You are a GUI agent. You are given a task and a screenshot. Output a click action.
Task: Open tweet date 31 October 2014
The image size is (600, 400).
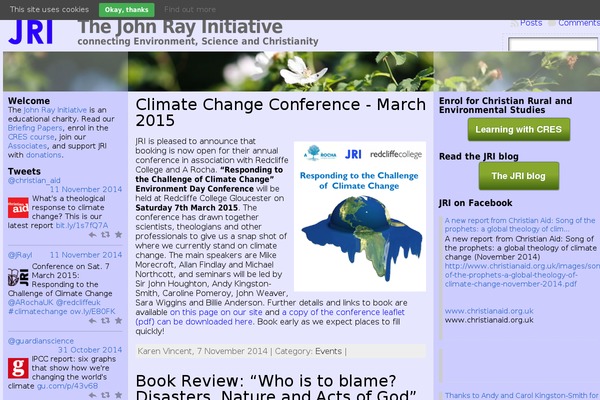90,350
